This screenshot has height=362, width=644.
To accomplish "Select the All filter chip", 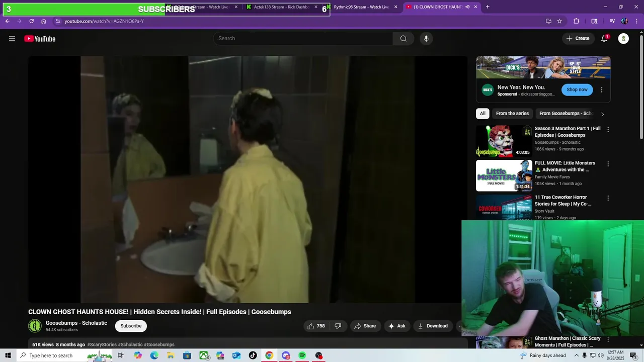I will pos(482,114).
